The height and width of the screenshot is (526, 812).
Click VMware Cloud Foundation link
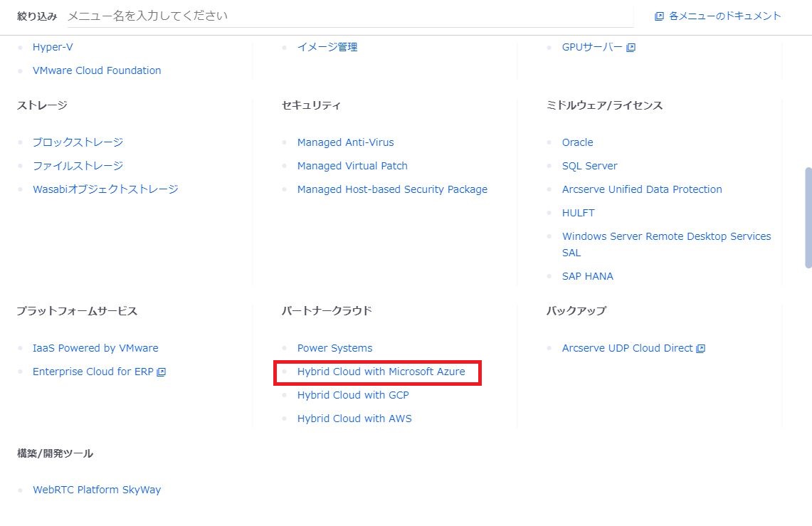tap(97, 70)
